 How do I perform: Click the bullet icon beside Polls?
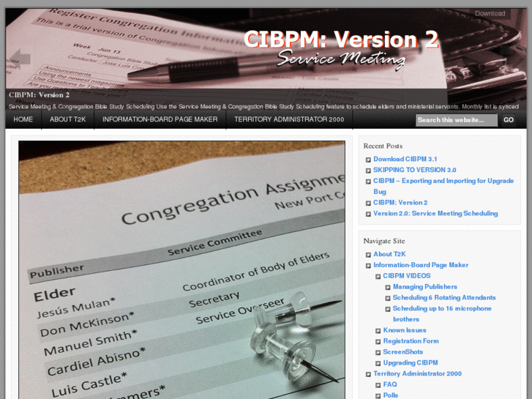[x=378, y=396]
